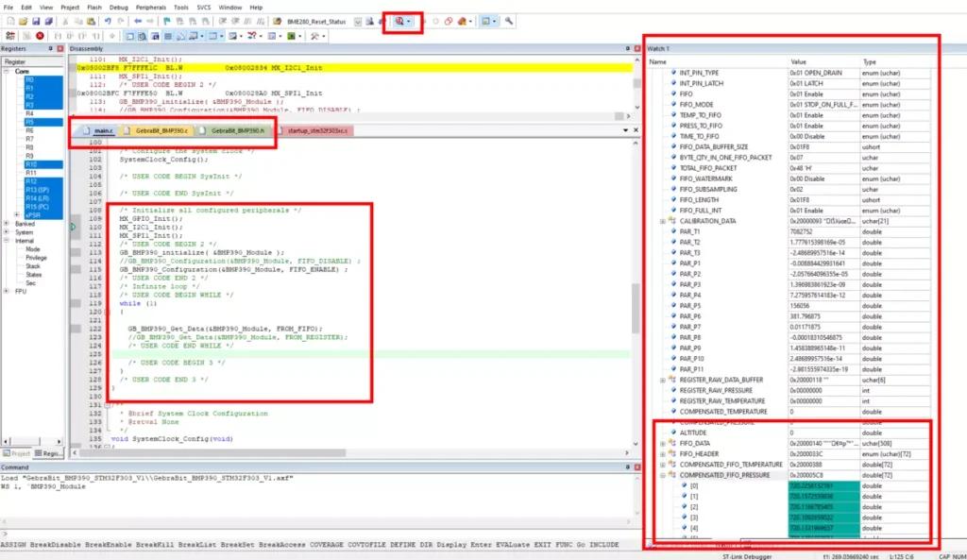This screenshot has height=560, width=967.
Task: Expand the FIFO_HEADER watch entry
Action: [663, 454]
